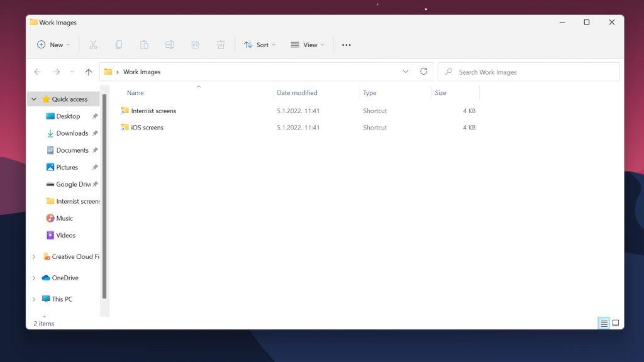Screen dimensions: 644x362
Task: Open recent locations dropdown arrow
Action: 72,72
